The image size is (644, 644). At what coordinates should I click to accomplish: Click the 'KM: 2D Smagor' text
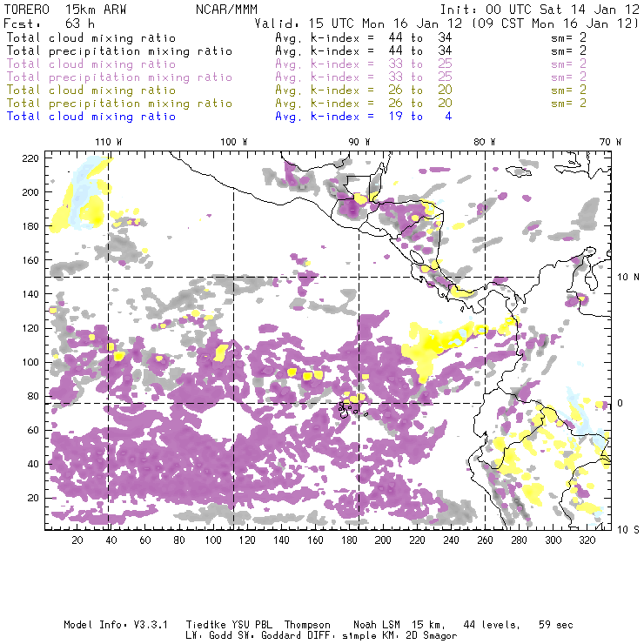point(418,636)
